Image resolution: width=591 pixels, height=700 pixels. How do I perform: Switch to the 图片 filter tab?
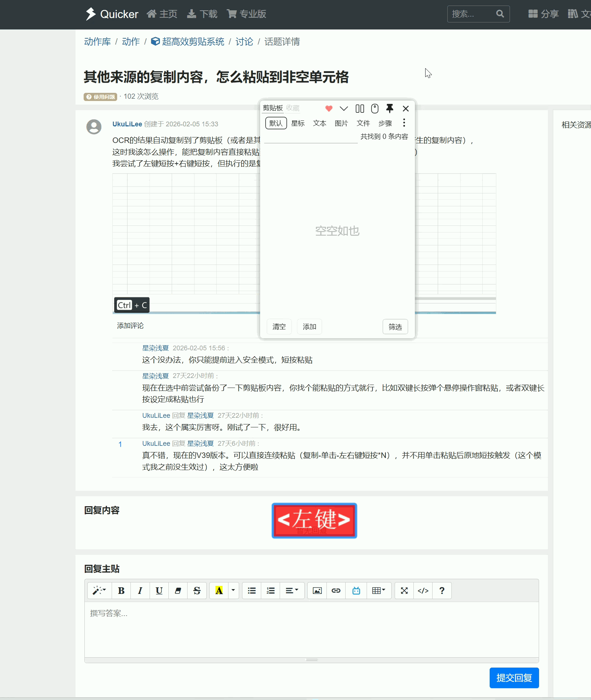click(341, 123)
